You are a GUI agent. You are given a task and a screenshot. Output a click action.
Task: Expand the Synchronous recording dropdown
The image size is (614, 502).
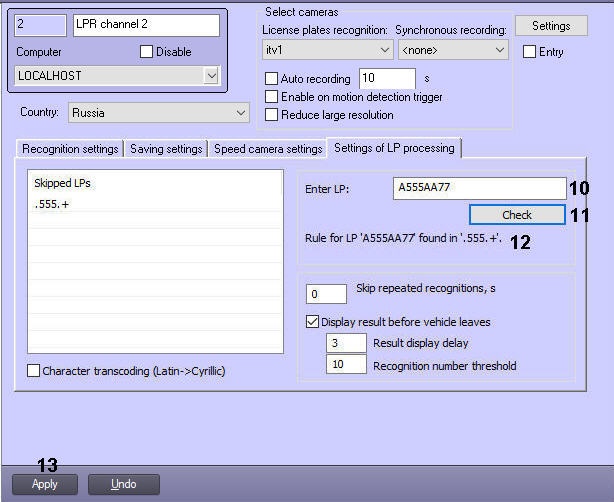click(x=500, y=49)
